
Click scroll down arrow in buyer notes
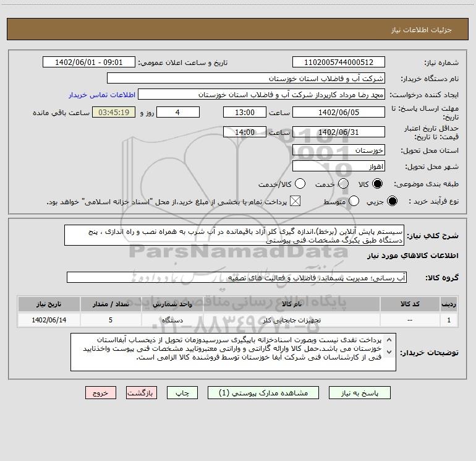tap(389, 352)
